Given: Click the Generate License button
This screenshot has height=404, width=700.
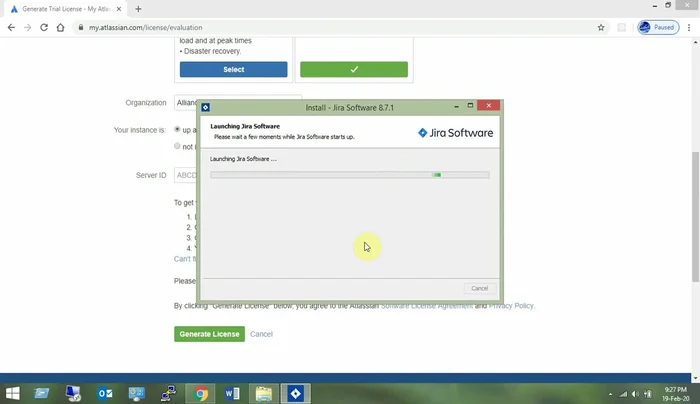Looking at the screenshot, I should (209, 334).
